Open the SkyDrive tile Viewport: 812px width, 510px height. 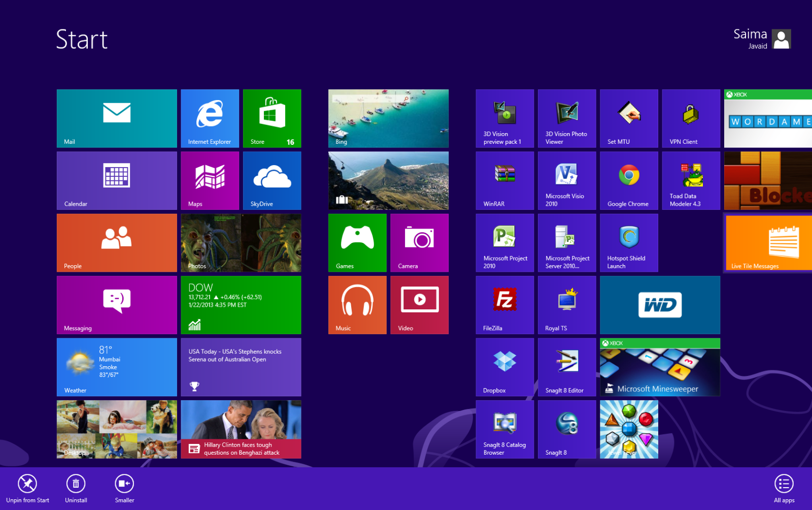pos(272,181)
